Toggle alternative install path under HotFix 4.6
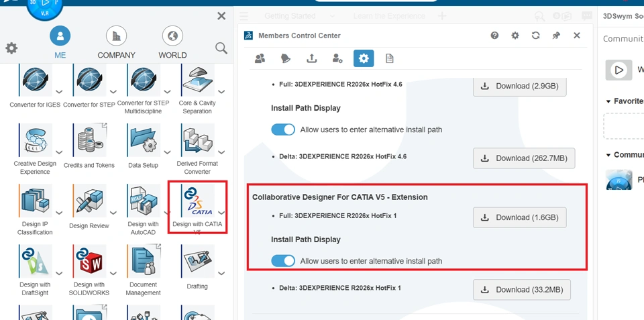 (283, 129)
